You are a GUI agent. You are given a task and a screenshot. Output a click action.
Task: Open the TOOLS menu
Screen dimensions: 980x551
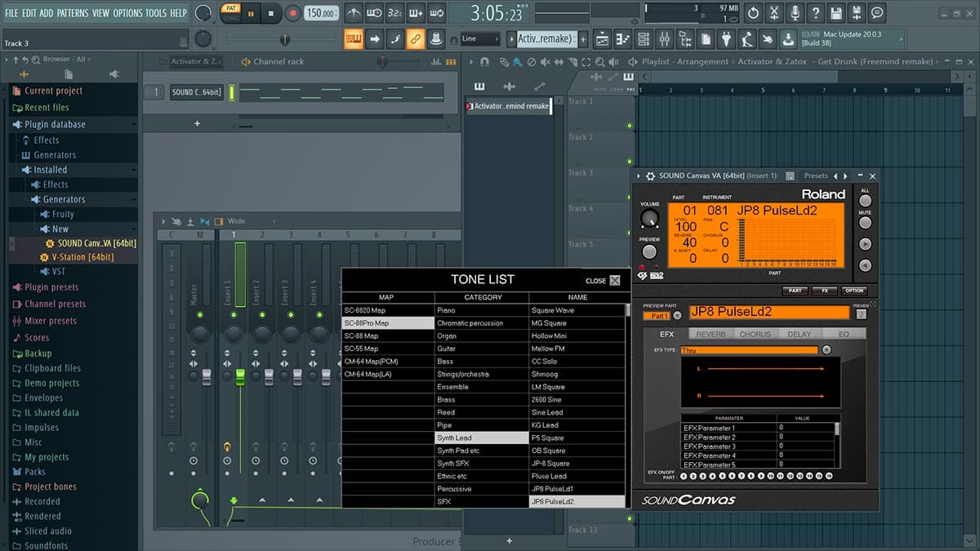155,13
